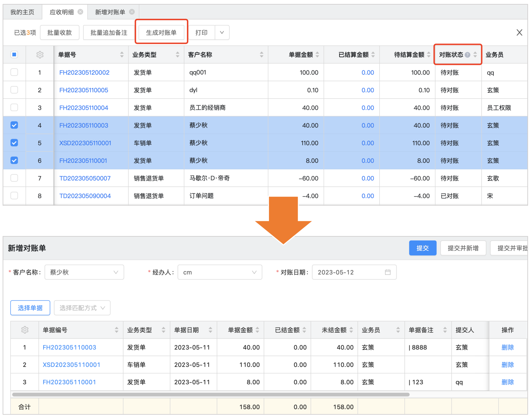Open column settings gear in lower table
This screenshot has width=532, height=418.
[25, 330]
